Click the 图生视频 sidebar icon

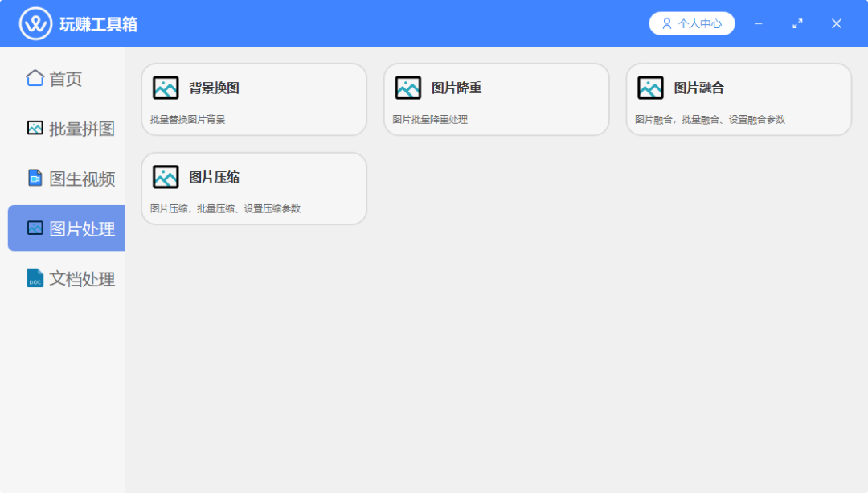click(x=35, y=178)
